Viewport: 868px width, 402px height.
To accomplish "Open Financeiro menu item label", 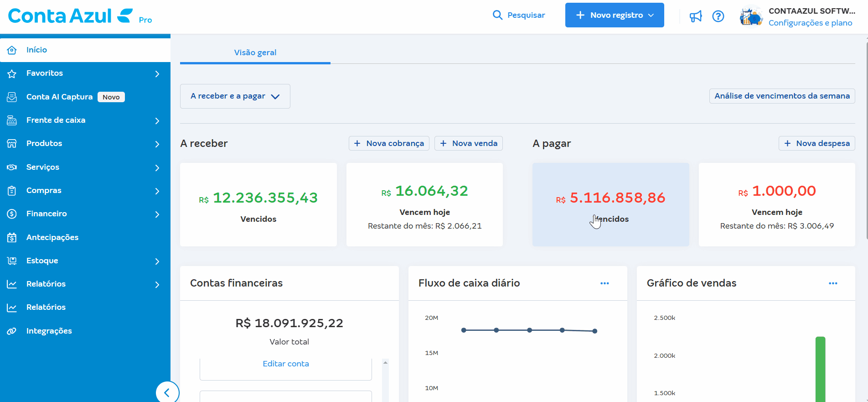I will [46, 214].
